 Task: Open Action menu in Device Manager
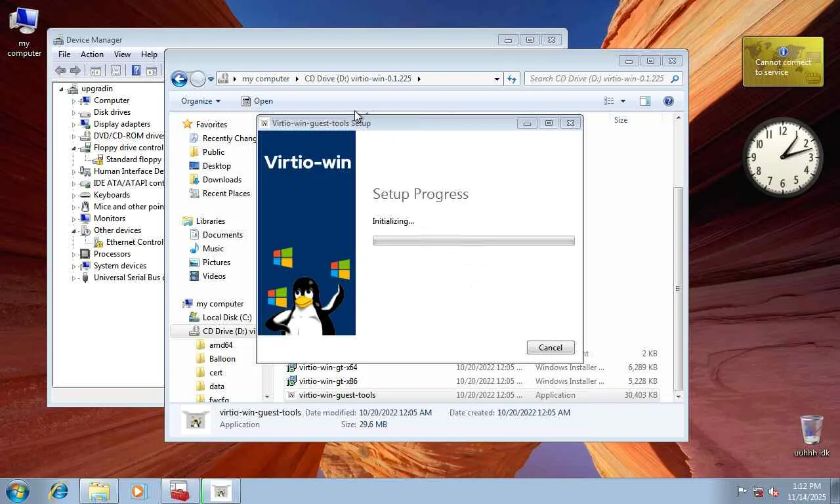(92, 54)
